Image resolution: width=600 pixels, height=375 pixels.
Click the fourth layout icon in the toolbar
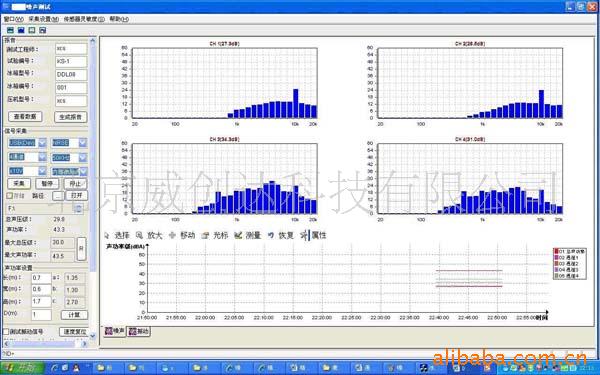(43, 30)
